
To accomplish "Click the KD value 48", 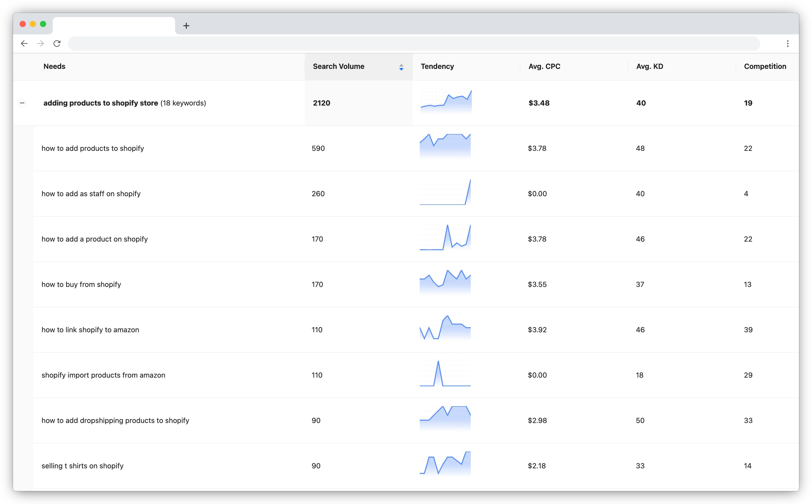I will (640, 148).
